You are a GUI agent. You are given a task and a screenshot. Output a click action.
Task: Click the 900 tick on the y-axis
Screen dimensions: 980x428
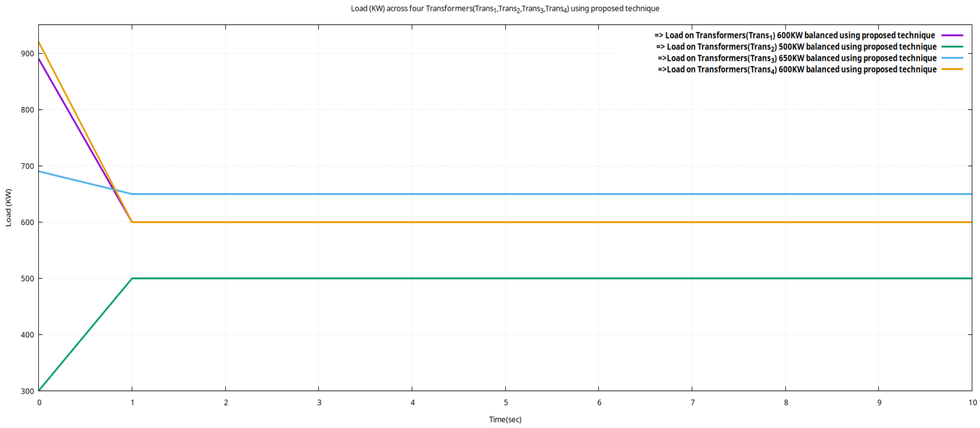(x=27, y=54)
